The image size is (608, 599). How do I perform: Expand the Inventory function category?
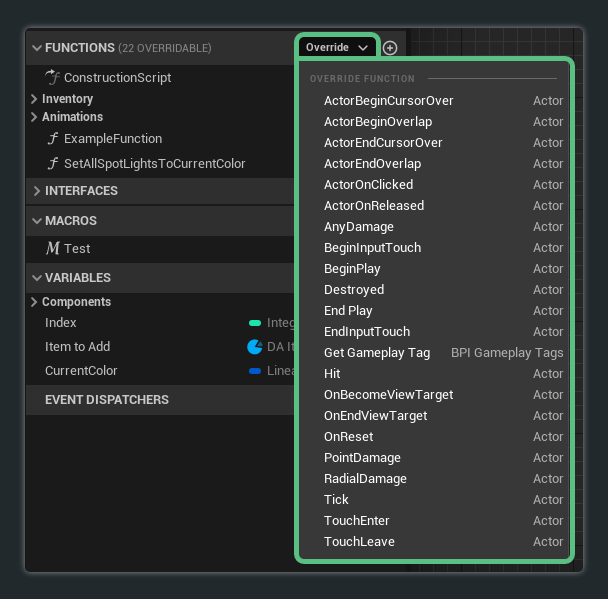point(34,99)
